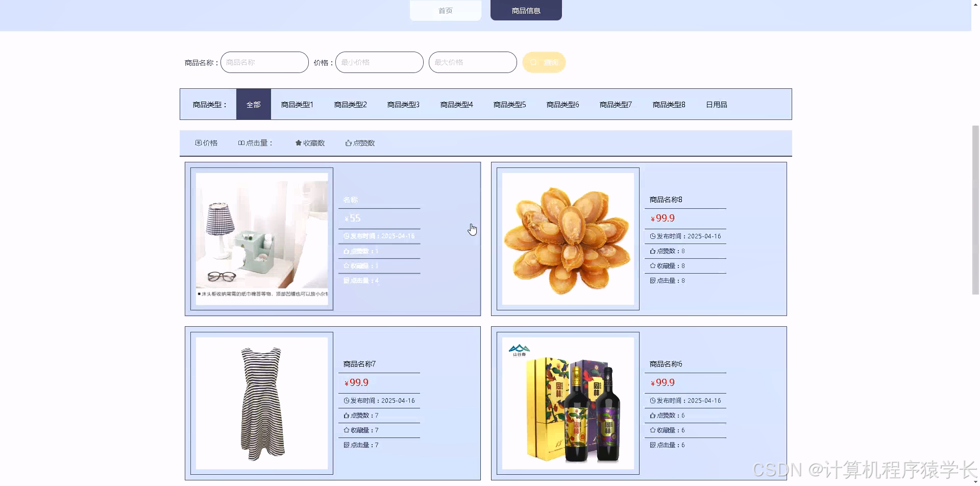The width and height of the screenshot is (980, 486).
Task: Click the page vertical scrollbar thumb
Action: [975, 209]
